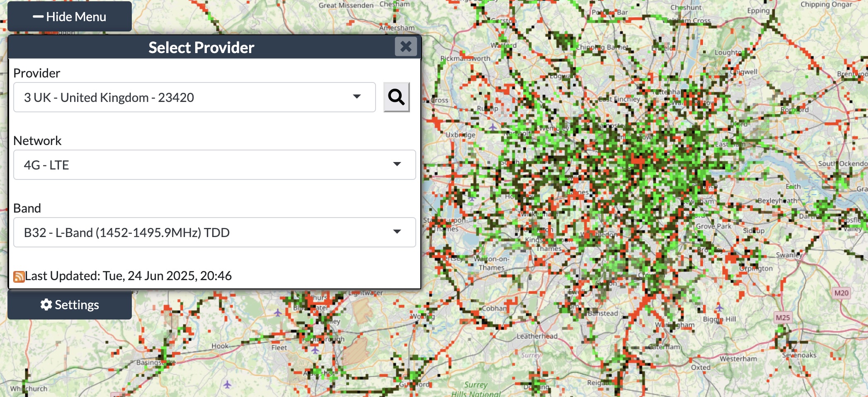
Task: Click the RSS feed icon beside Last Updated
Action: pyautogui.click(x=19, y=276)
